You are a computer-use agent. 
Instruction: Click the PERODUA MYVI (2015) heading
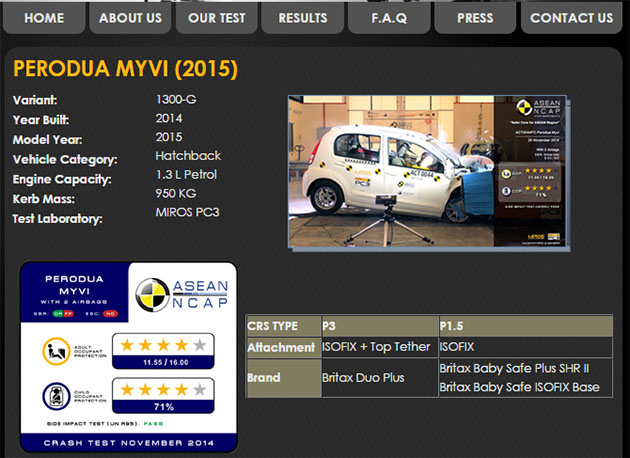(126, 69)
